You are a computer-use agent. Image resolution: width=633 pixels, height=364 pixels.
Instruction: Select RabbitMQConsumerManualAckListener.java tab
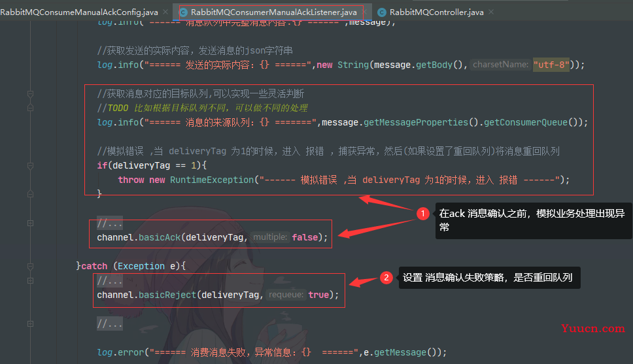274,12
